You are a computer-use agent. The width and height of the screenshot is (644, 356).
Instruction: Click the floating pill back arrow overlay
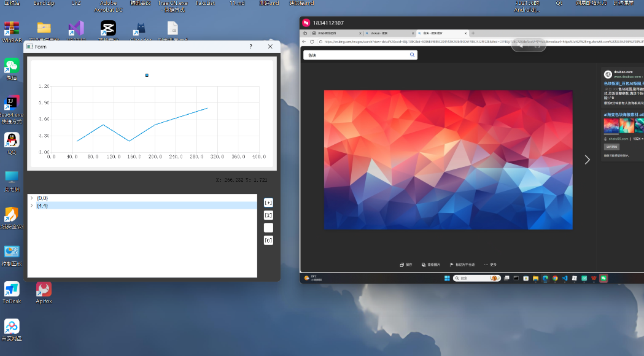520,45
